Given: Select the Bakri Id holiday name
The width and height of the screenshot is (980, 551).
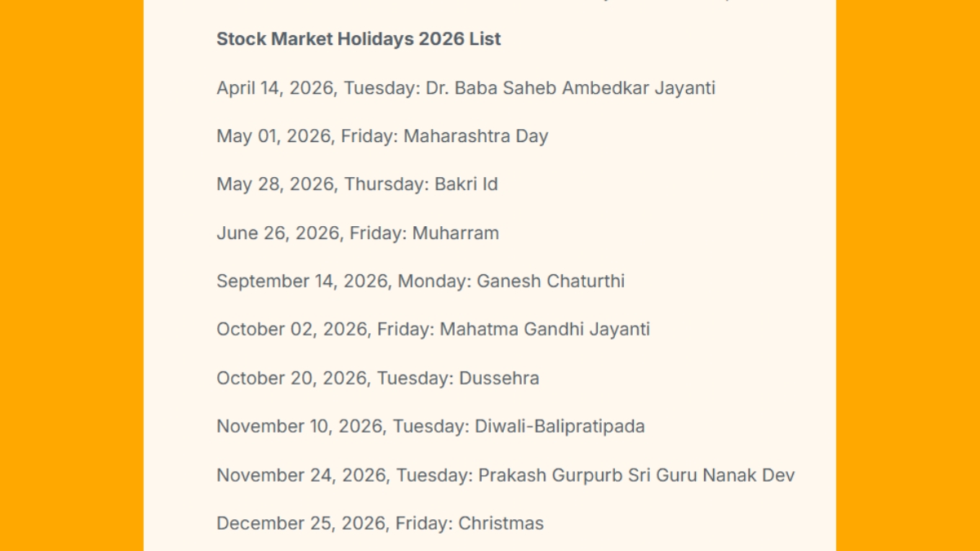Looking at the screenshot, I should 465,184.
